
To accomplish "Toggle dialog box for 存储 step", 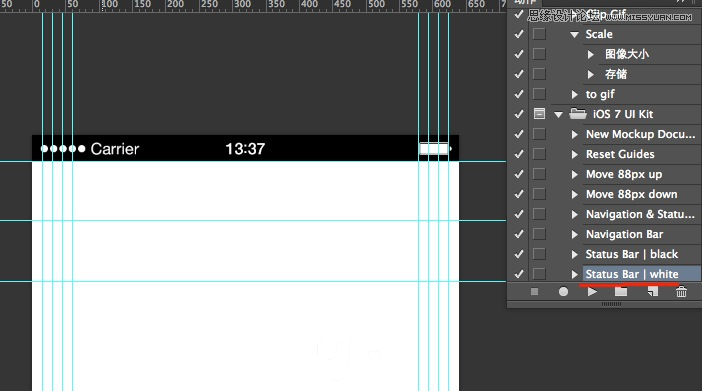I will (539, 74).
